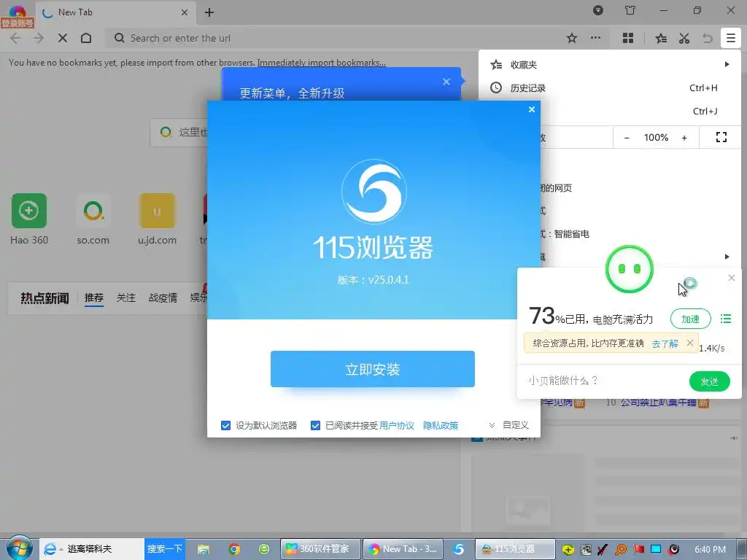Click the 115浏览器 taskbar item
The width and height of the screenshot is (747, 560).
[515, 549]
